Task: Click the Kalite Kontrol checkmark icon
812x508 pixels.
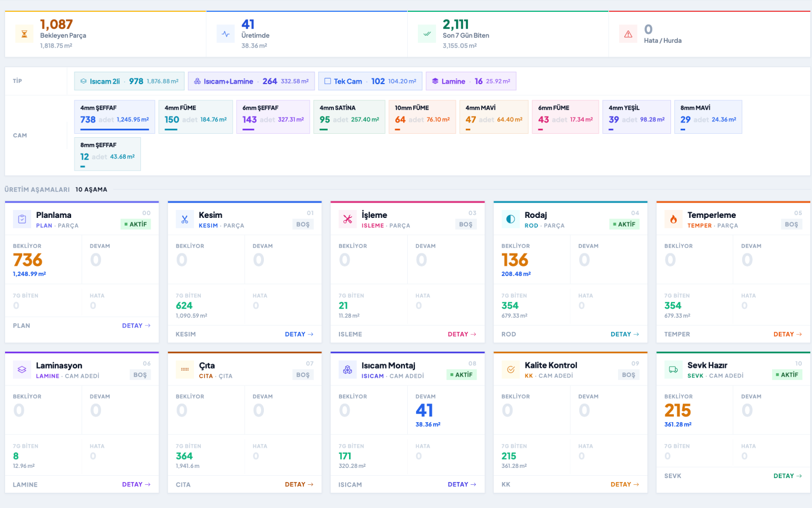Action: coord(510,370)
